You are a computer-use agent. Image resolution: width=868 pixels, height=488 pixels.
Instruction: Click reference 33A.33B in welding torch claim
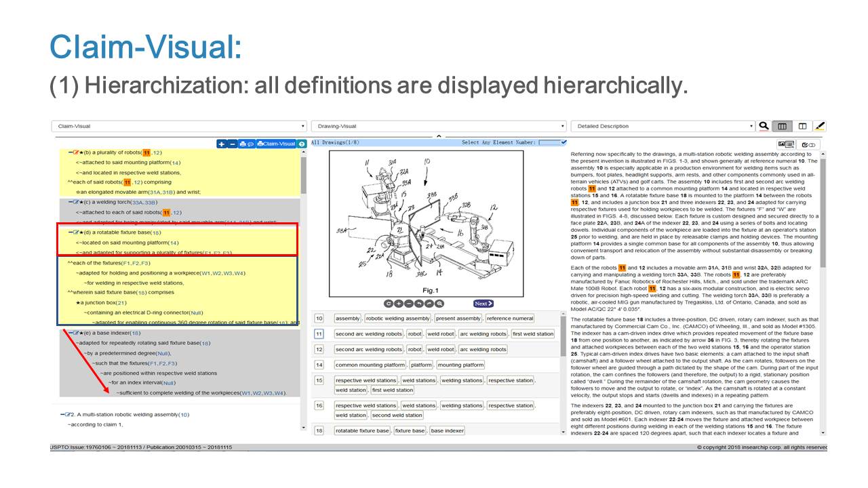point(144,202)
